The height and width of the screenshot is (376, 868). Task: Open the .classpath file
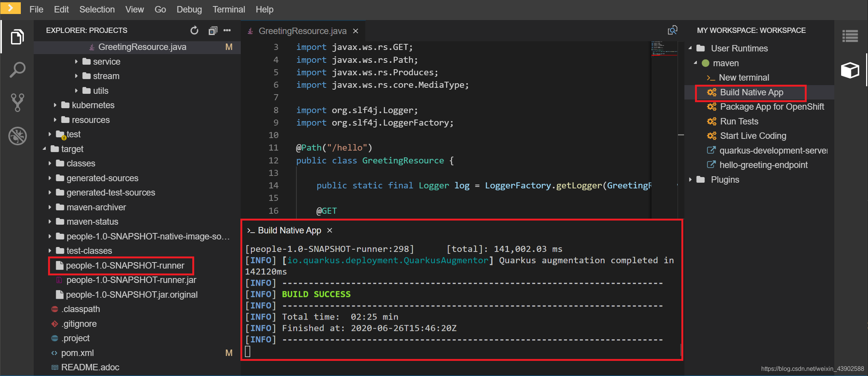[x=81, y=309]
